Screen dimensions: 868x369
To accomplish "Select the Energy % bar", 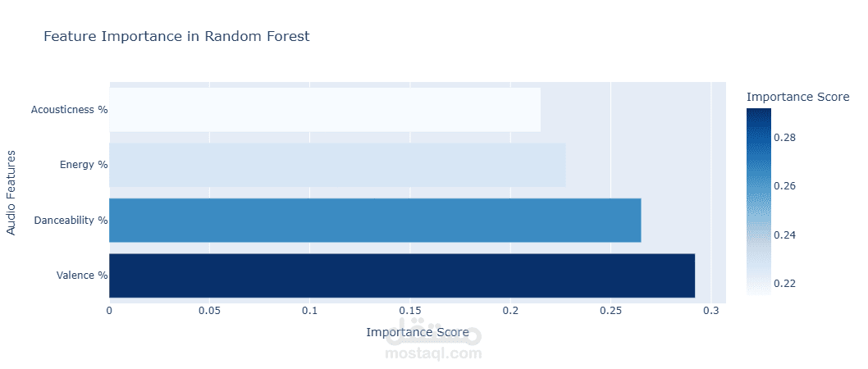I will pyautogui.click(x=337, y=165).
